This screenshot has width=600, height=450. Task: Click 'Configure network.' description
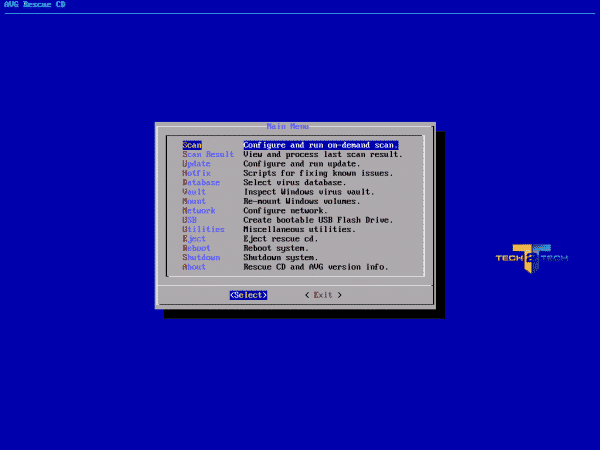pyautogui.click(x=285, y=210)
